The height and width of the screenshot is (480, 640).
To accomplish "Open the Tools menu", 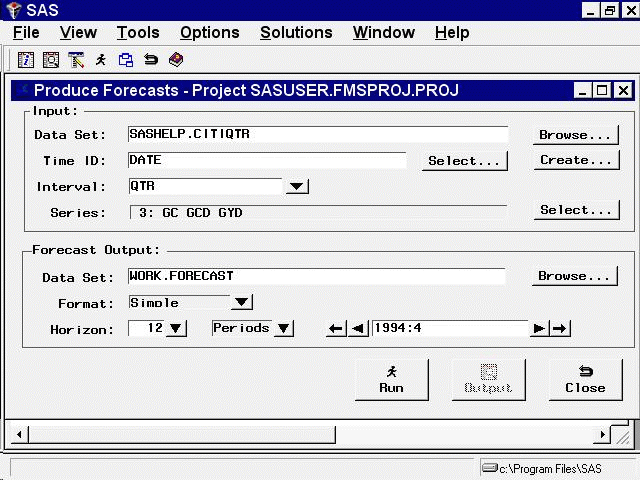I will tap(138, 33).
